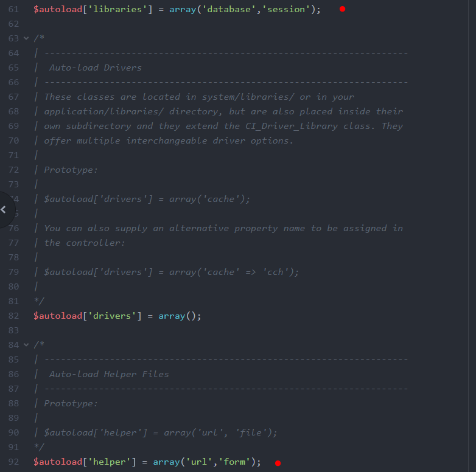The image size is (476, 472).
Task: Select line number 61 in the gutter
Action: [x=13, y=9]
